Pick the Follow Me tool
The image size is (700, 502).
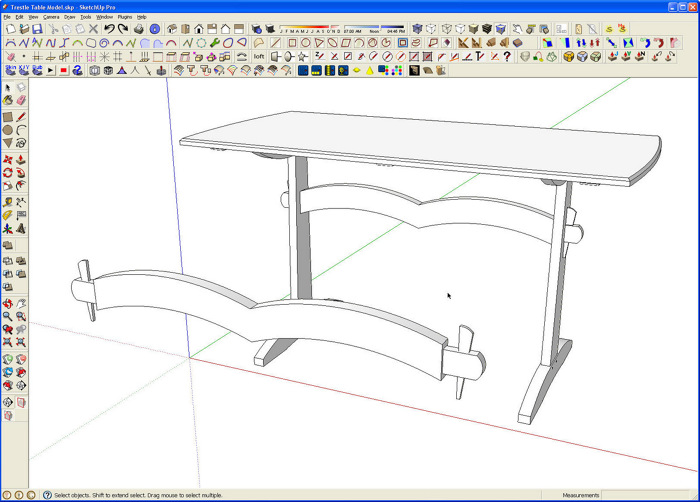[x=21, y=172]
